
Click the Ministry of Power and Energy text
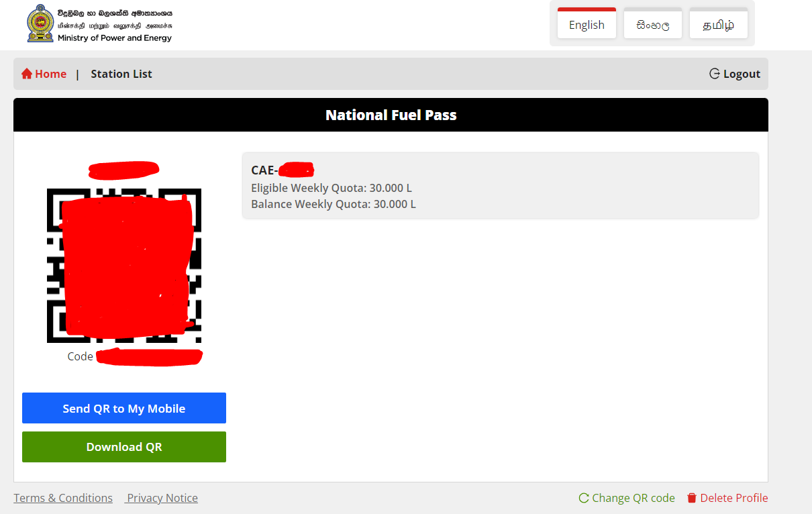115,38
